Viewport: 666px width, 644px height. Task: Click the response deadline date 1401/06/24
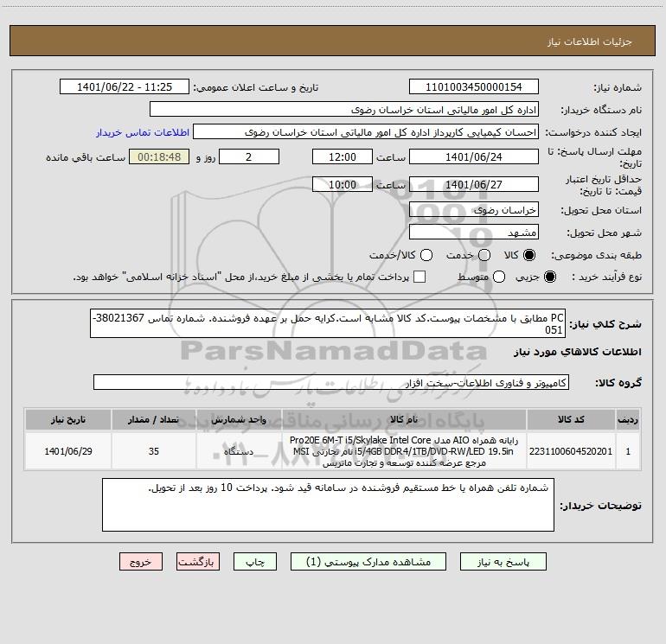pyautogui.click(x=474, y=156)
